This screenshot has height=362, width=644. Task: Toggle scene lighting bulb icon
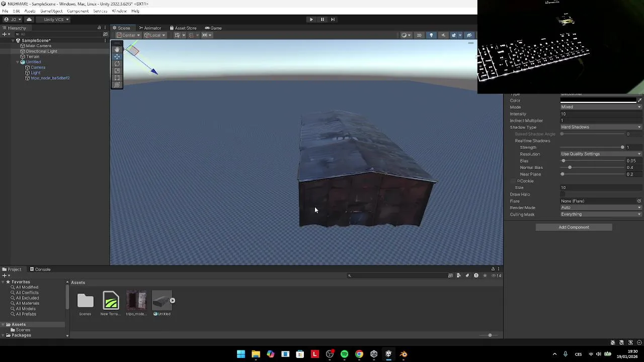pos(431,35)
